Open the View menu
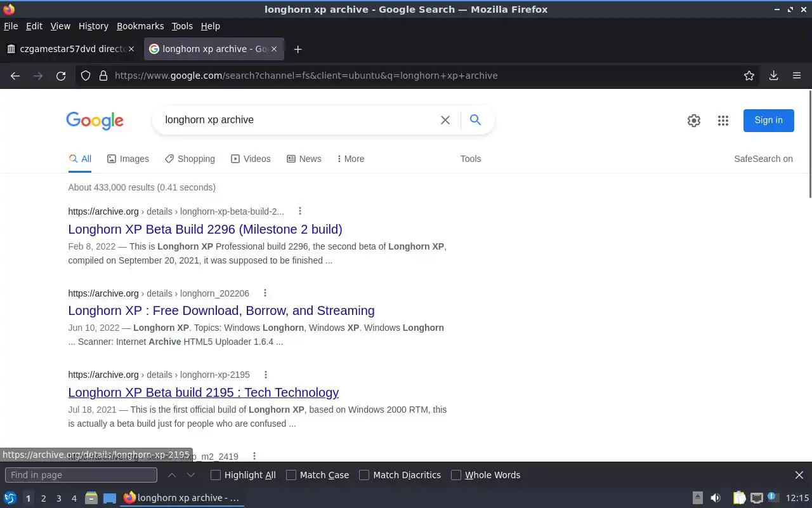 click(x=60, y=26)
